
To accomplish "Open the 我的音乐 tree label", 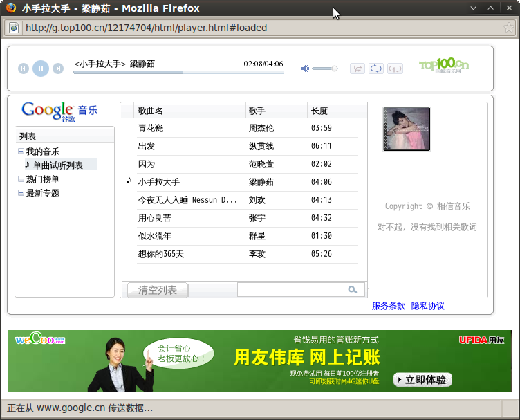I will tap(43, 152).
